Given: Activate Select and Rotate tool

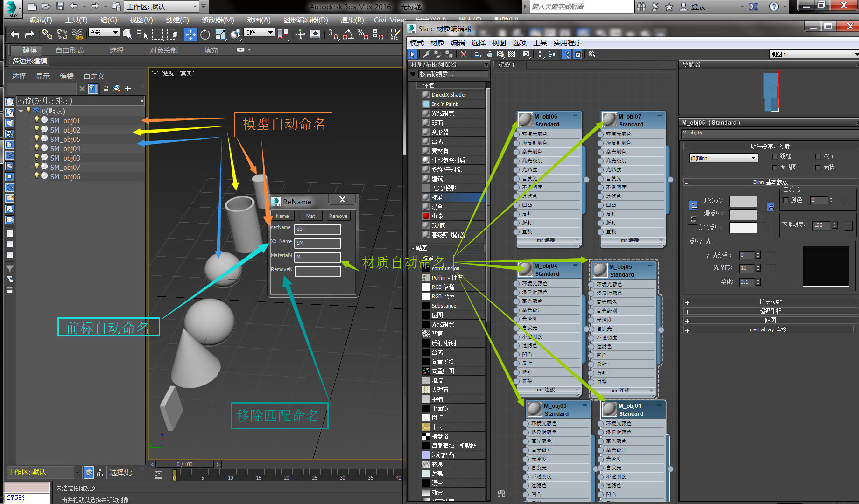Looking at the screenshot, I should point(205,34).
